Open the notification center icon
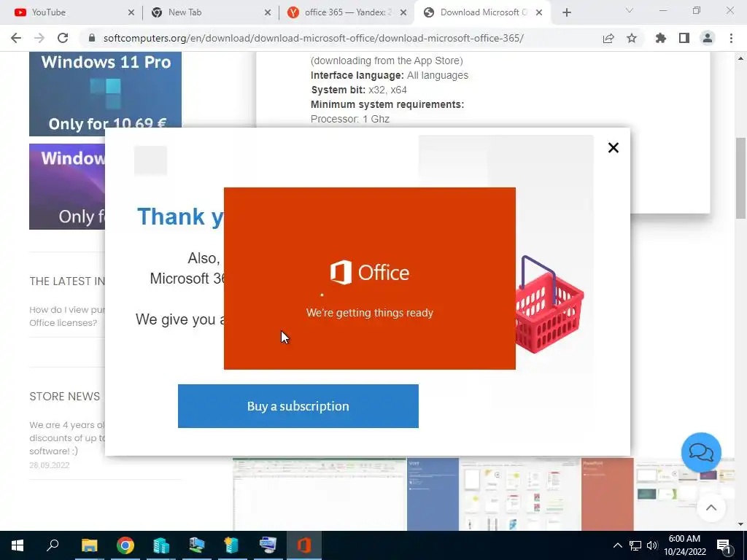Viewport: 747px width, 560px height. click(724, 546)
